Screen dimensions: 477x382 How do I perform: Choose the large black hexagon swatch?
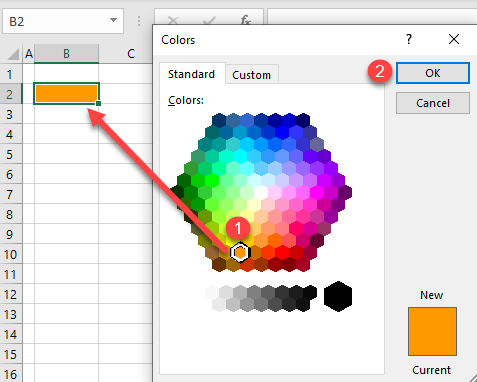pos(338,296)
